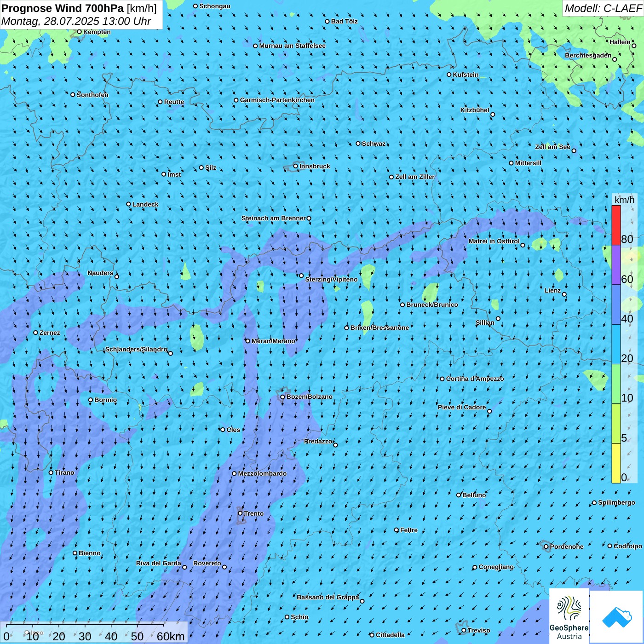Click the 'Meran/Merano' label
The image size is (644, 644).
(x=273, y=341)
